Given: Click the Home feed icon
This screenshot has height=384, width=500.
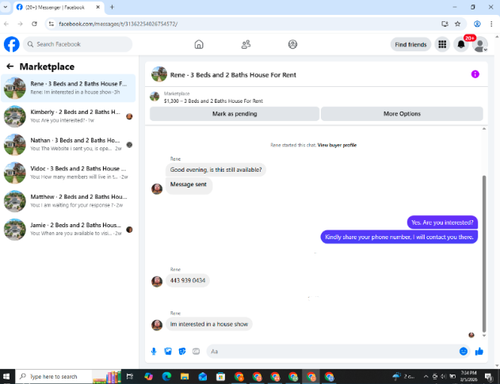Looking at the screenshot, I should [199, 44].
